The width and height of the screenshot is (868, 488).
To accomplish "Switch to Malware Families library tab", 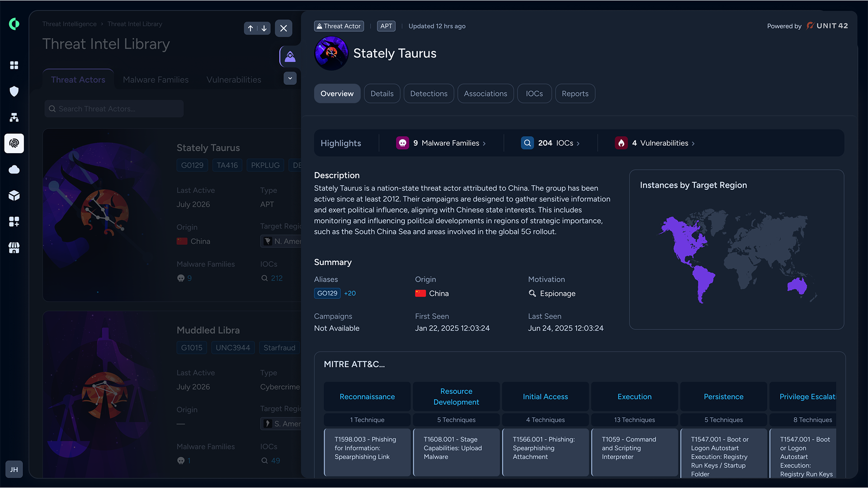I will click(x=156, y=80).
